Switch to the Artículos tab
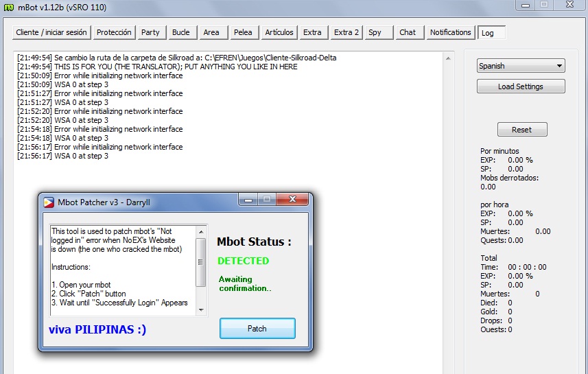This screenshot has height=374, width=588. tap(279, 33)
